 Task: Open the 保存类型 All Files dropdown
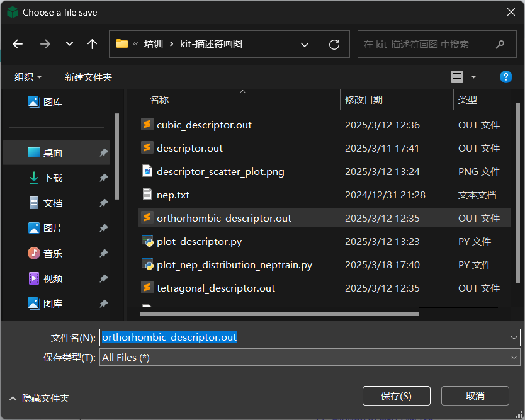[x=310, y=358]
